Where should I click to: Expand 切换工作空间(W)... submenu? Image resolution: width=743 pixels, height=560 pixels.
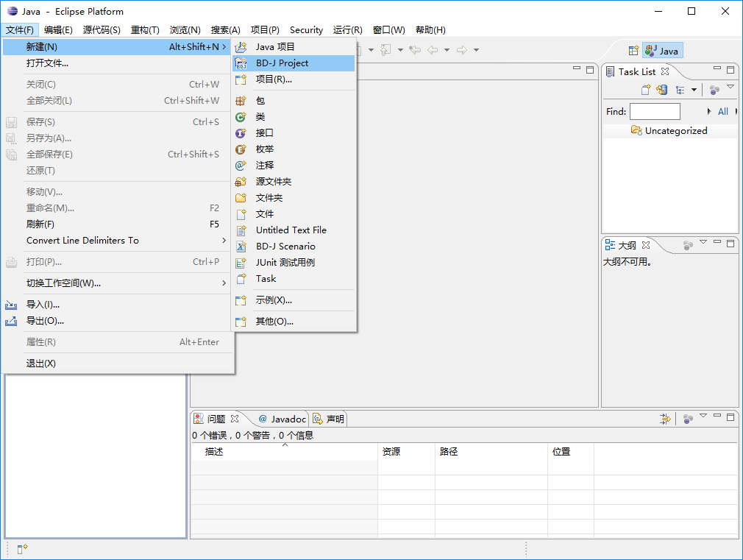[117, 283]
